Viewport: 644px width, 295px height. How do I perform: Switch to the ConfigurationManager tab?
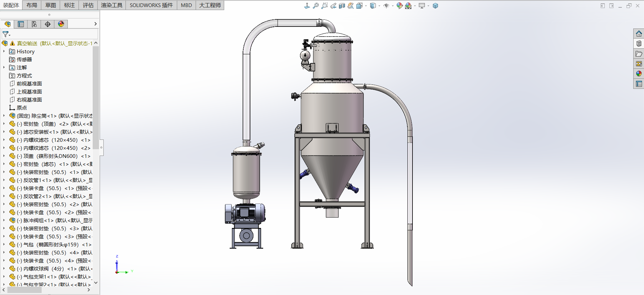click(34, 24)
